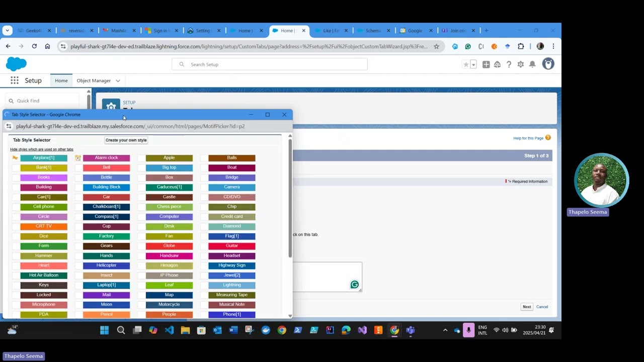The width and height of the screenshot is (644, 362).
Task: Open Chrome three-dot menu
Action: (x=553, y=46)
